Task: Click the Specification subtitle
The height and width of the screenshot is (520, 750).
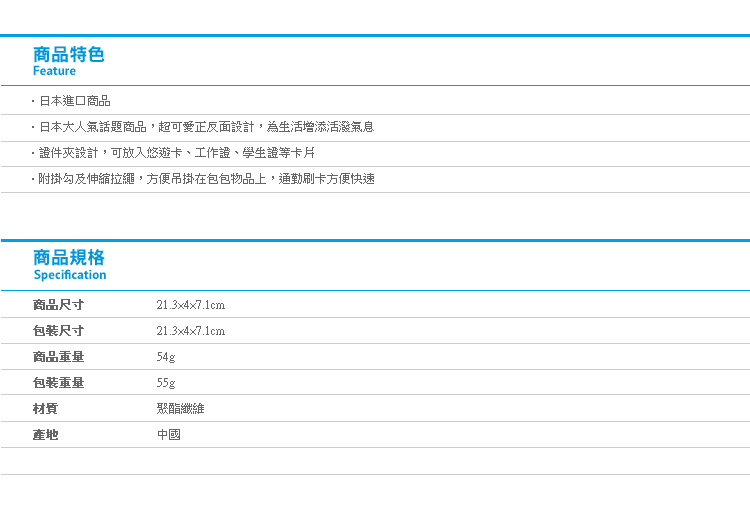Action: (x=70, y=275)
